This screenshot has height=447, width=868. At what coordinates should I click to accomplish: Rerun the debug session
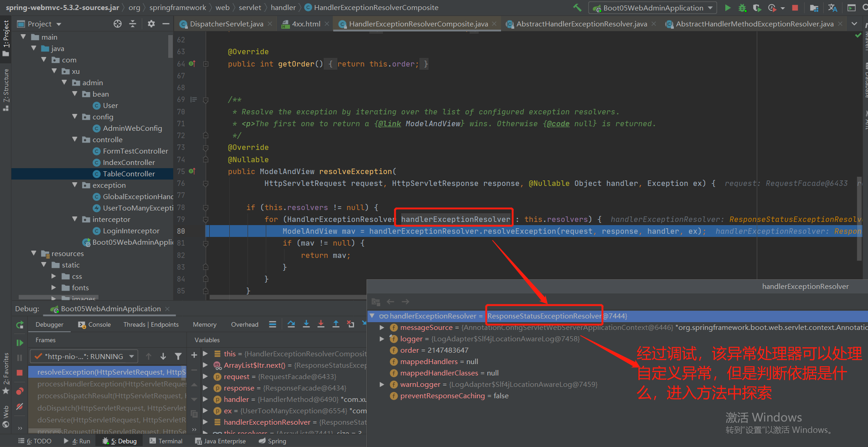pos(20,325)
